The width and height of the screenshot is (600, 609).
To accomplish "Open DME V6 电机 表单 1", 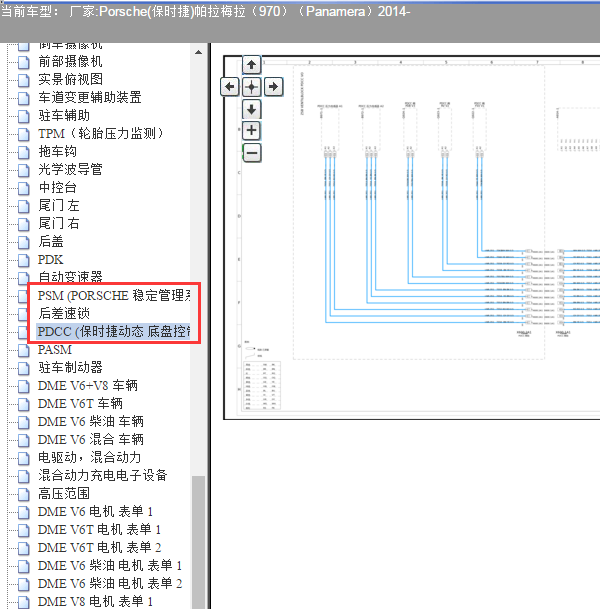I will point(96,512).
